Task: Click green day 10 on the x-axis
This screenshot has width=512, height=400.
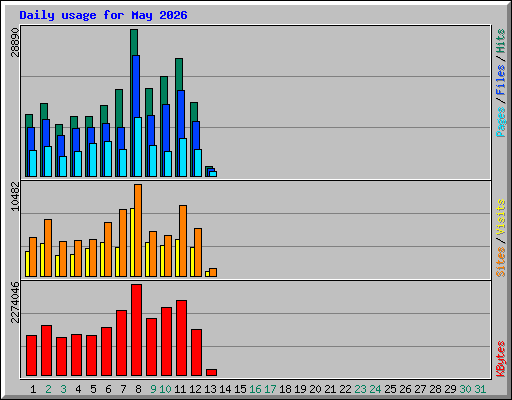Action: (165, 389)
